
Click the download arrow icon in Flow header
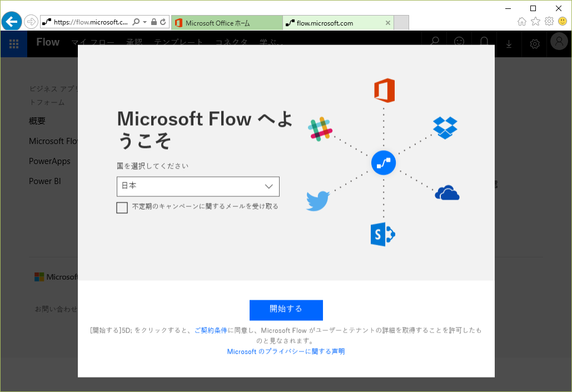click(509, 44)
